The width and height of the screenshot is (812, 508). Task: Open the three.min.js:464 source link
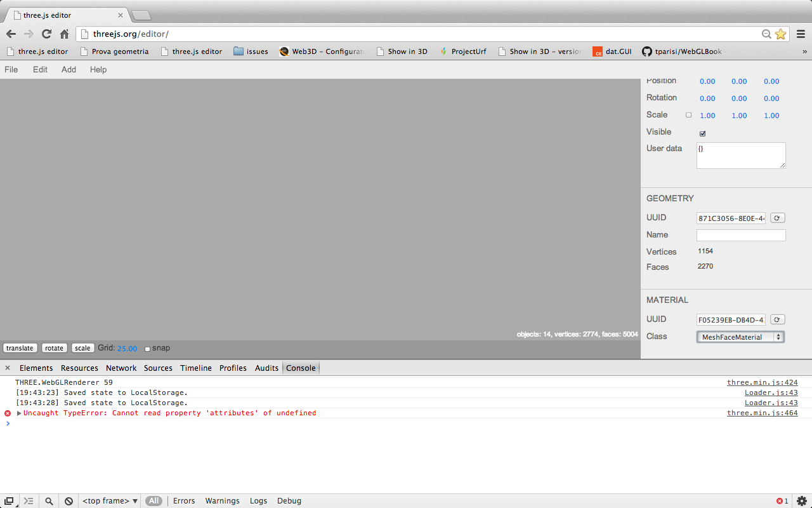tap(762, 413)
